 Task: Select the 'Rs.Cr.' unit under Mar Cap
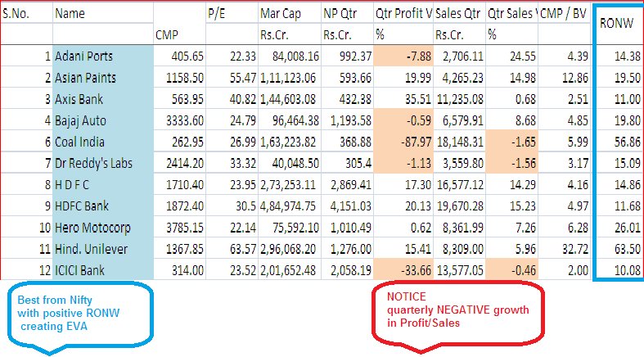[290, 34]
